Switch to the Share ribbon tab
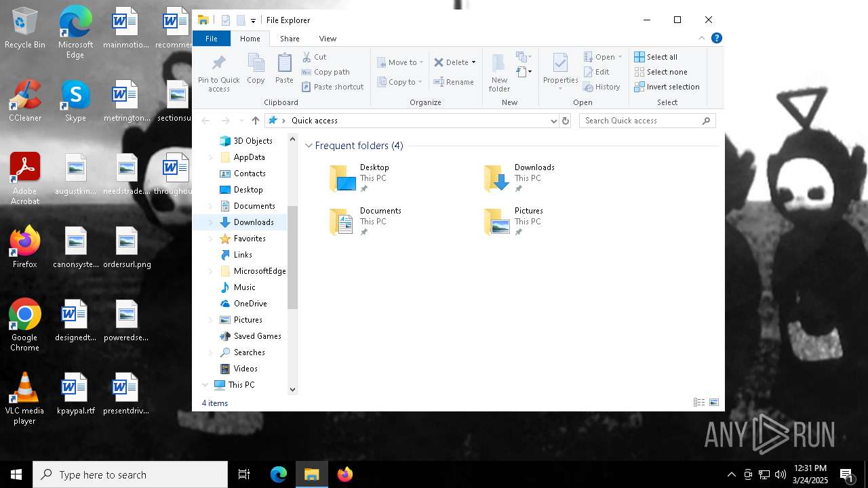 tap(290, 39)
